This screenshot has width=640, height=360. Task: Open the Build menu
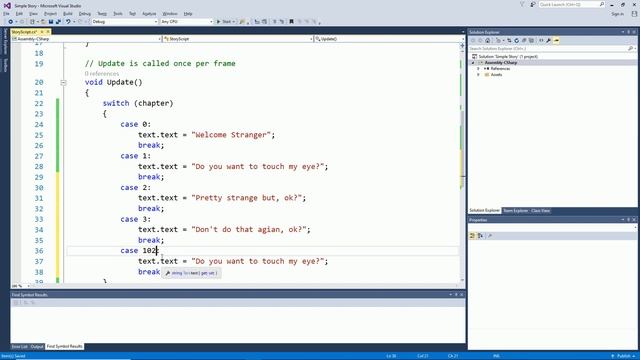(67, 13)
